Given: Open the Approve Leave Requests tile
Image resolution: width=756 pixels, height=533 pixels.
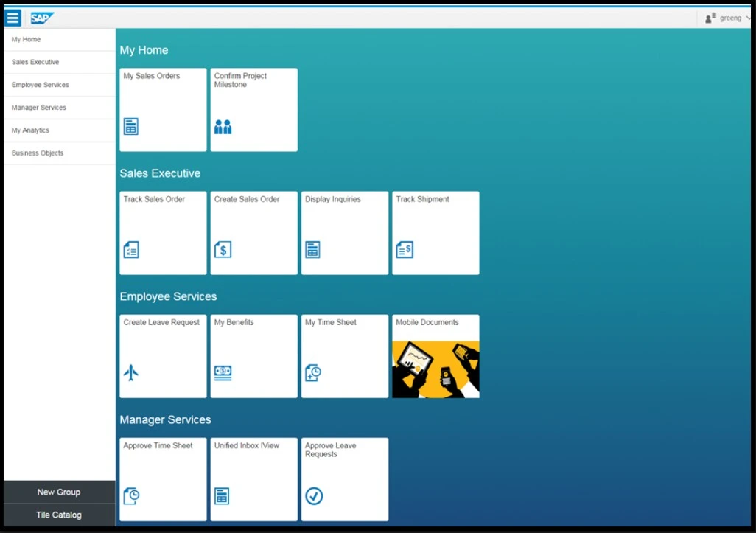Looking at the screenshot, I should (x=344, y=478).
